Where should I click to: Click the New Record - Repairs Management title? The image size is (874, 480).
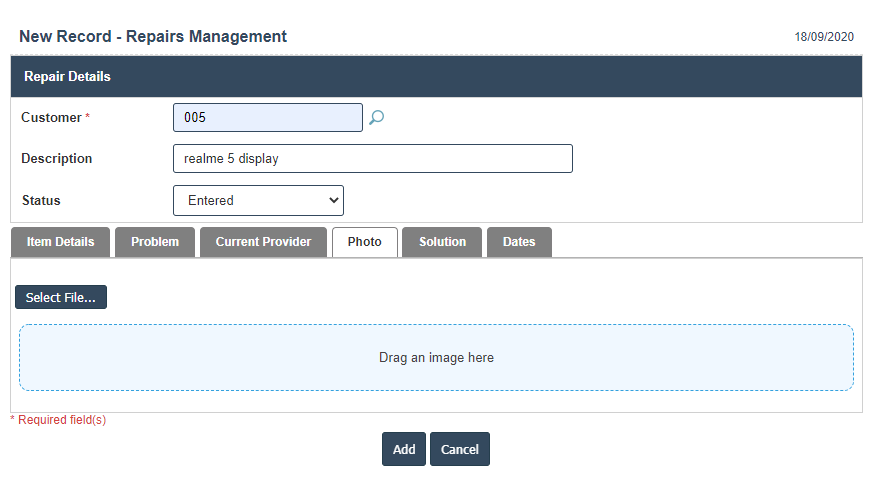tap(153, 37)
